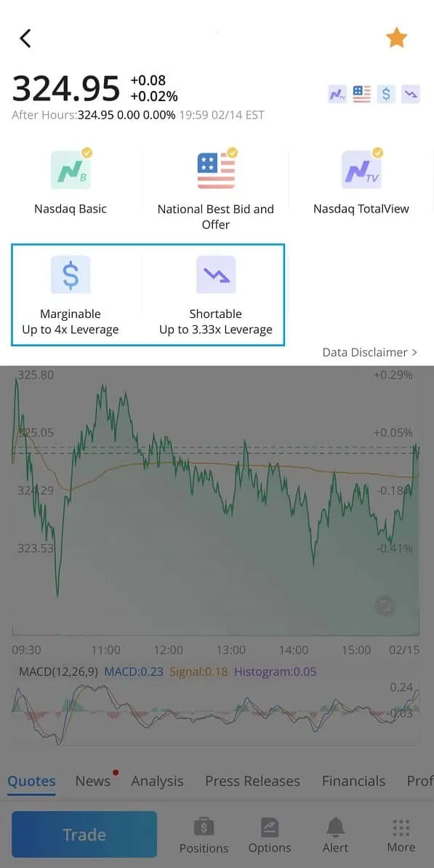434x868 pixels.
Task: Tap the star favorite icon at top right
Action: tap(396, 37)
